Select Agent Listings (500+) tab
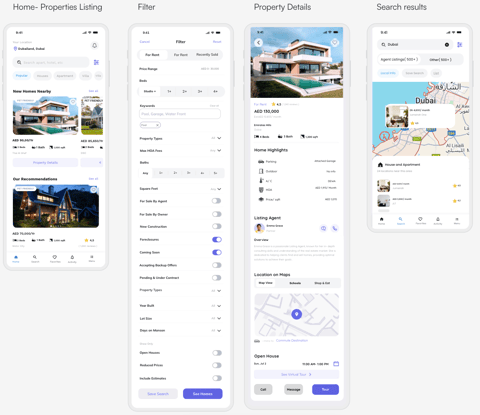The width and height of the screenshot is (480, 415). pos(399,59)
